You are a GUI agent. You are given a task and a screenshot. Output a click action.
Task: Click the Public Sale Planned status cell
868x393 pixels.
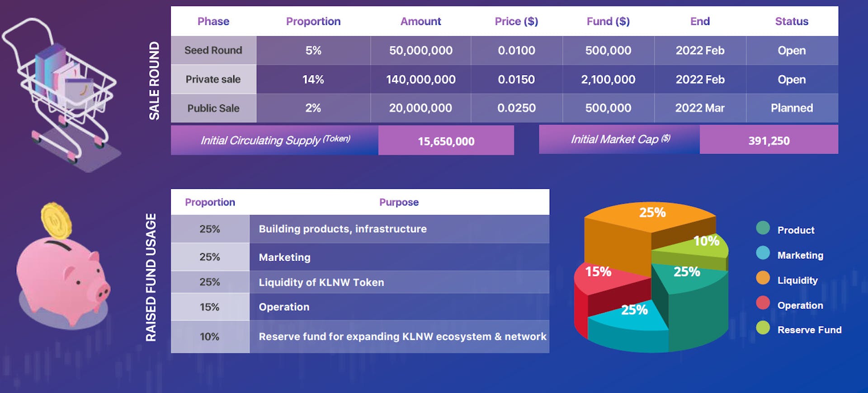[792, 108]
